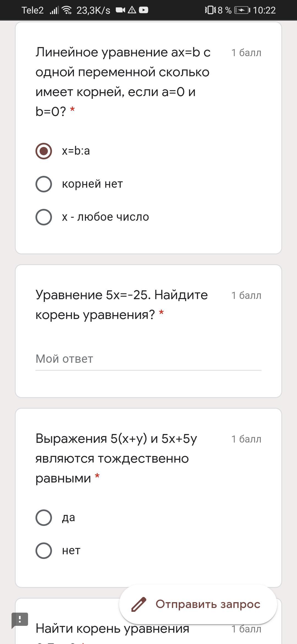This screenshot has height=644, width=297.
Task: Select "x - любое число" answer
Action: point(44,217)
